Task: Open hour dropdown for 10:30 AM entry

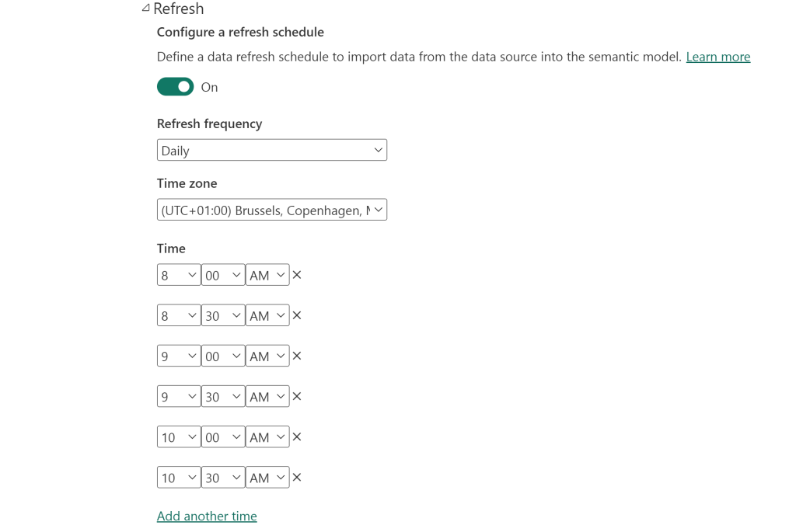Action: pyautogui.click(x=179, y=477)
